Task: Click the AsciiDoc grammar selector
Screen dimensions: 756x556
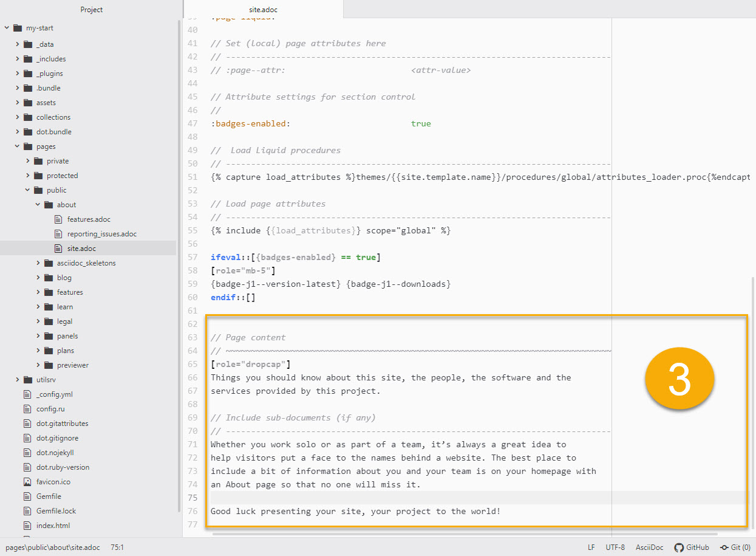Action: tap(649, 547)
